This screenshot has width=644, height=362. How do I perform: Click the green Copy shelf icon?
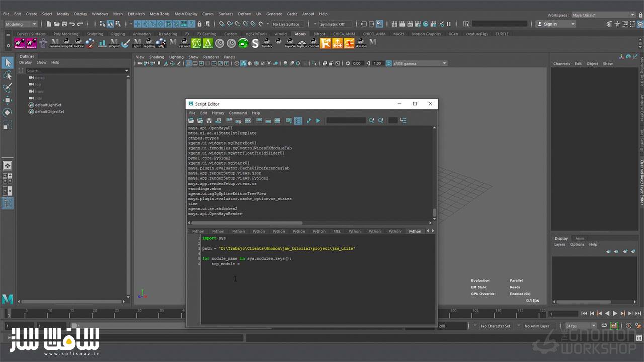pos(196,43)
